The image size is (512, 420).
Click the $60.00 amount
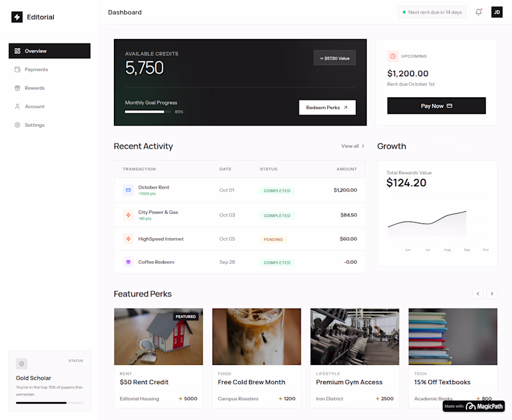coord(348,239)
